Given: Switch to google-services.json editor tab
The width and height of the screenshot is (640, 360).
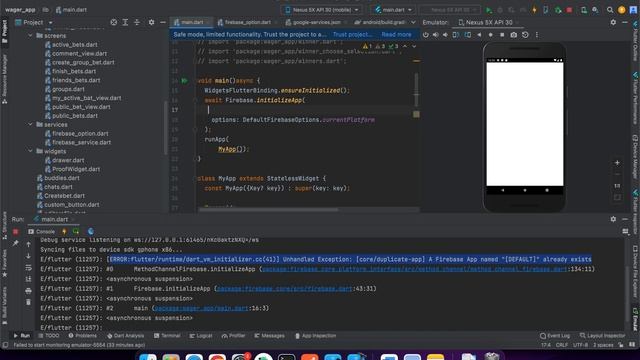Looking at the screenshot, I should coord(313,22).
